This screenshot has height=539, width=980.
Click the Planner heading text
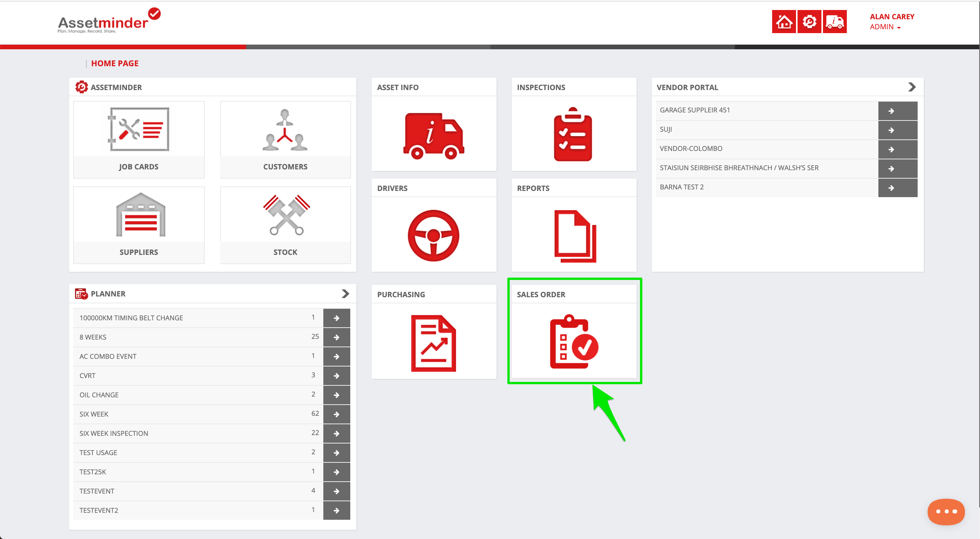(x=108, y=294)
